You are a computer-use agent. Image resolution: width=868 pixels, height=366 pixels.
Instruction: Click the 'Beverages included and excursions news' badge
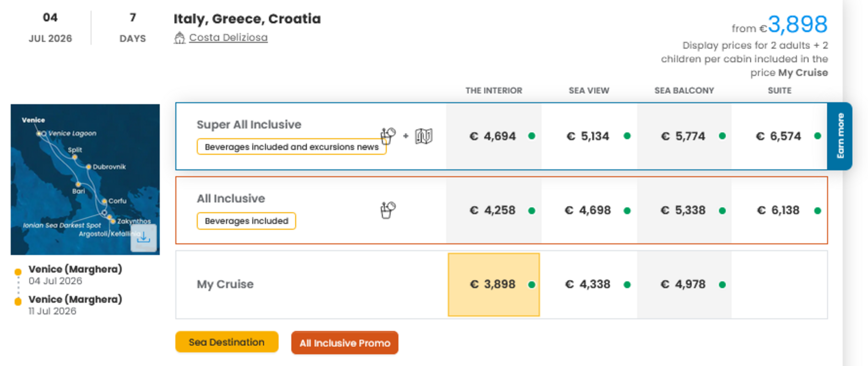click(291, 146)
